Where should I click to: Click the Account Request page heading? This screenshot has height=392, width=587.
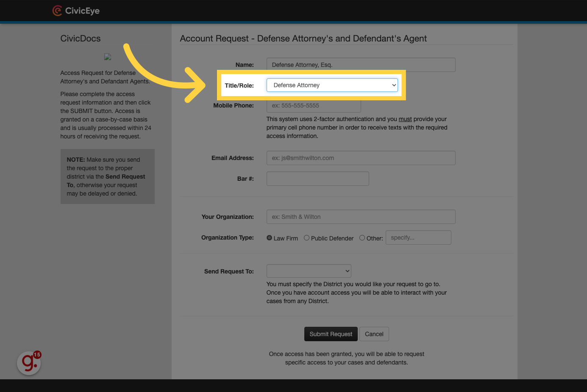click(303, 39)
